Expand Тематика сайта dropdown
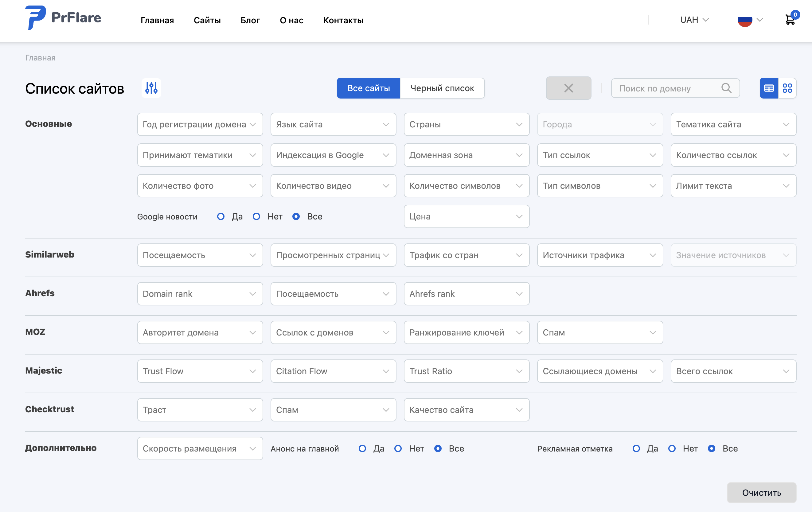Viewport: 812px width, 512px height. (733, 124)
